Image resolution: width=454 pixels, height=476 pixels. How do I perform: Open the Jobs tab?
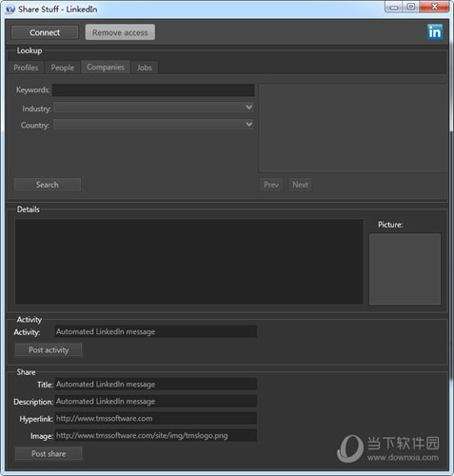pyautogui.click(x=145, y=68)
